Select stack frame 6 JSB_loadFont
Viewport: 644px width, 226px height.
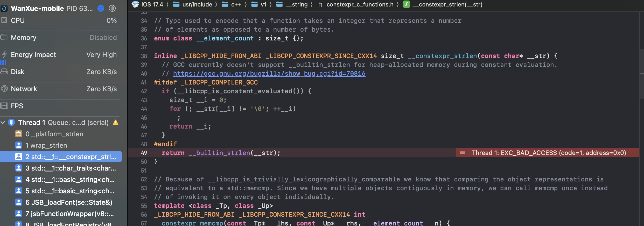(61, 202)
